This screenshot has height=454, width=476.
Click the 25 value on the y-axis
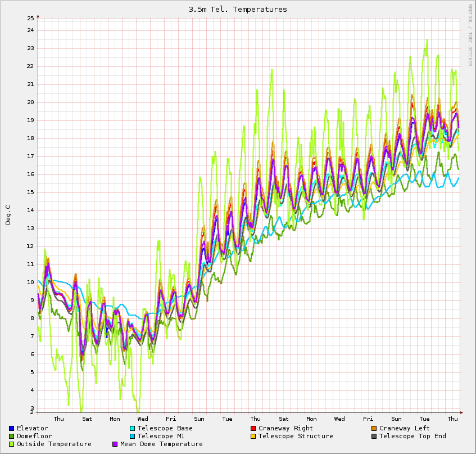[x=30, y=18]
